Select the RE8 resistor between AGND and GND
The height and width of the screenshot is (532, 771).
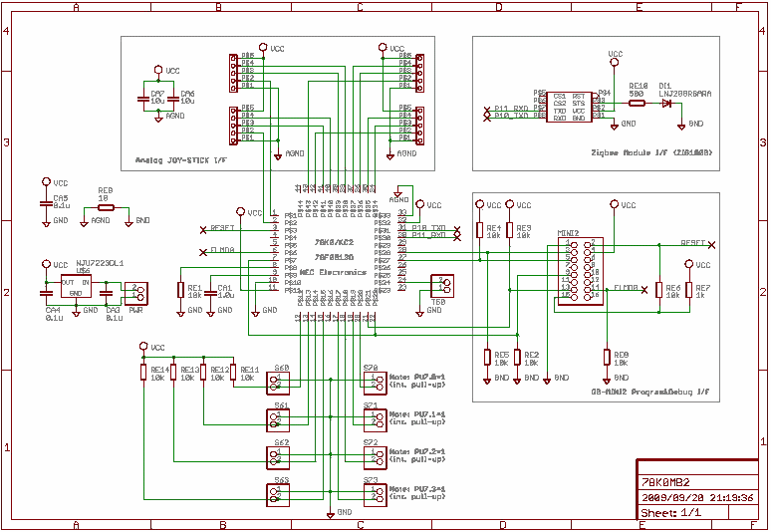106,207
